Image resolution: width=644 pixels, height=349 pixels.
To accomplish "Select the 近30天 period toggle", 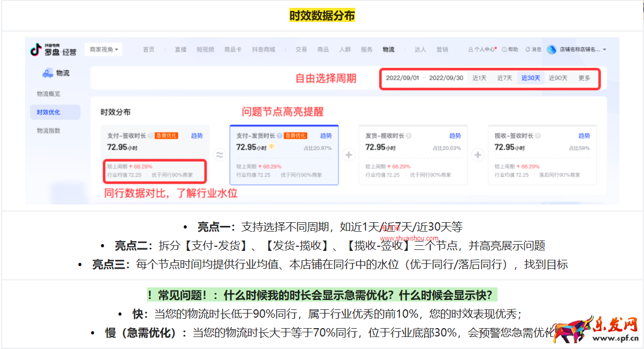I will click(x=530, y=77).
